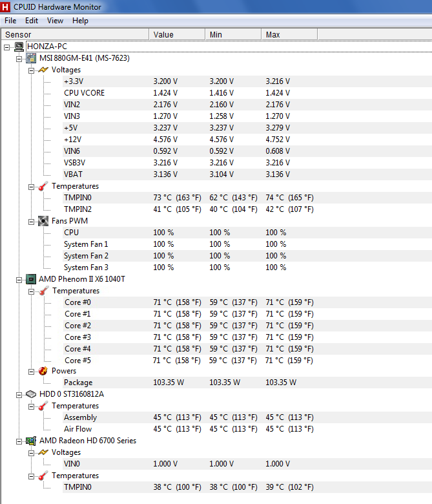
Task: Click the AMD Phenom II processor icon
Action: pyautogui.click(x=31, y=279)
